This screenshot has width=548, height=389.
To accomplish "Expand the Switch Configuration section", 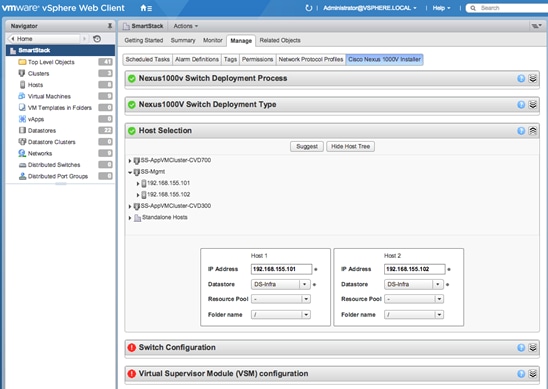I will tap(533, 347).
